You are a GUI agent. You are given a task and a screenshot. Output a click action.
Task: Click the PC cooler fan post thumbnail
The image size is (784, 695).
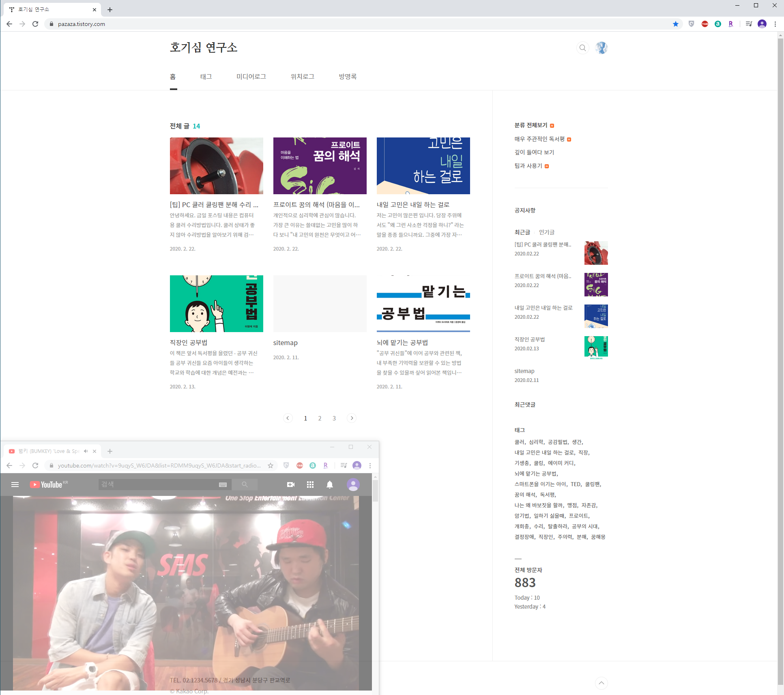217,166
